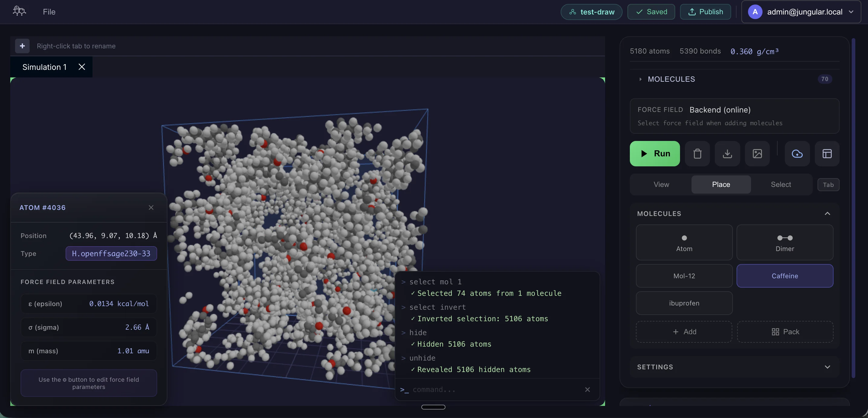Select the delete simulation trash icon

(697, 154)
